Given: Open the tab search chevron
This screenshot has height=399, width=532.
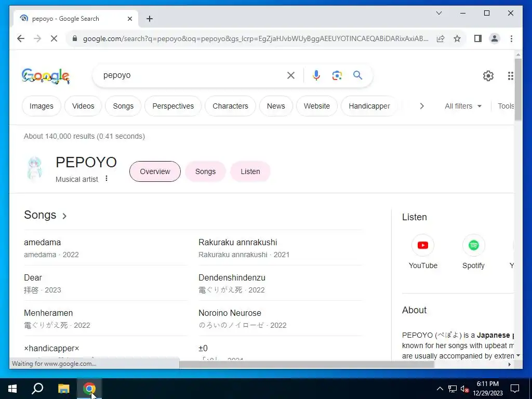Looking at the screenshot, I should click(x=438, y=13).
